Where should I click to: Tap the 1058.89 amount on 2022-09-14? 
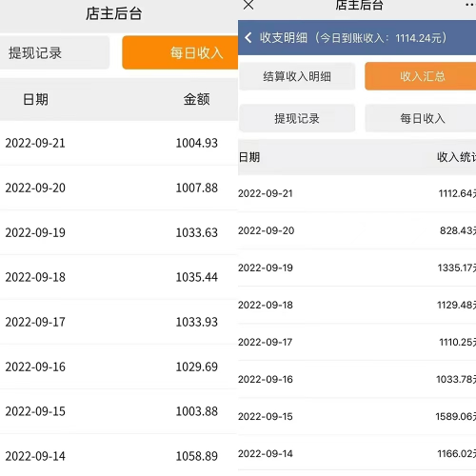(x=197, y=456)
